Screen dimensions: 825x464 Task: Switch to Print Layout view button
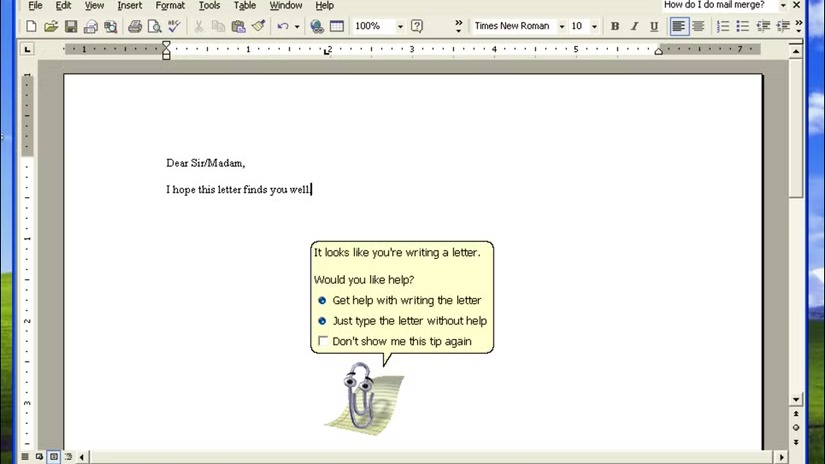tap(54, 457)
